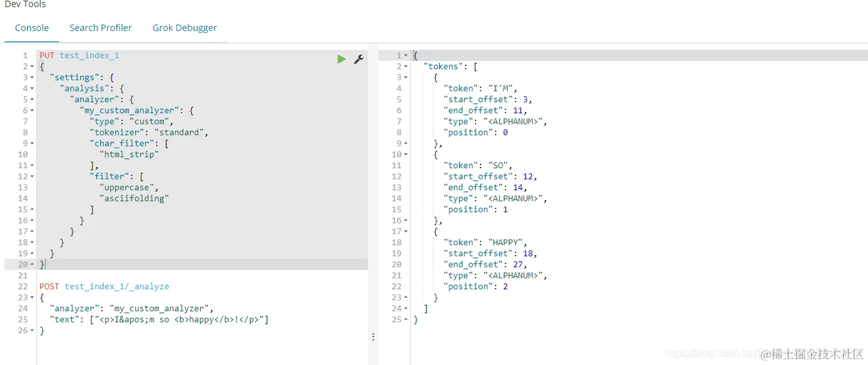Collapse the "char_filter" array at line 9
This screenshot has width=868, height=365.
tap(32, 144)
